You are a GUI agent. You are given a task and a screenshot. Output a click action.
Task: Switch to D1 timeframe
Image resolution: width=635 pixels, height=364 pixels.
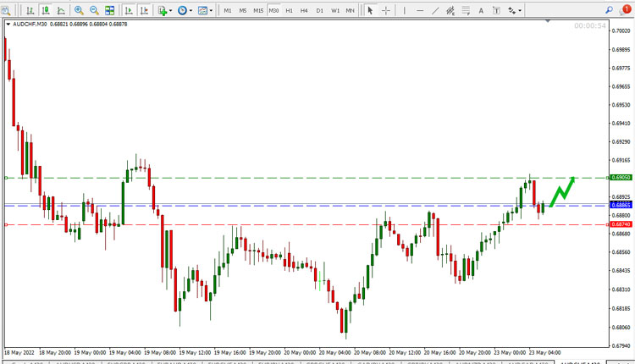319,10
